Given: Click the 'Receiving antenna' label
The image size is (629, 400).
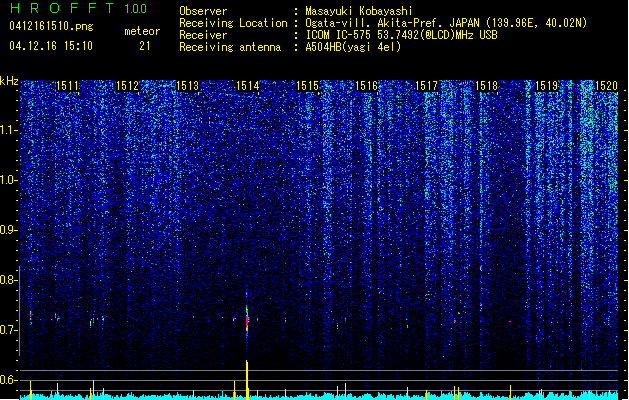Looking at the screenshot, I should click(x=230, y=47).
